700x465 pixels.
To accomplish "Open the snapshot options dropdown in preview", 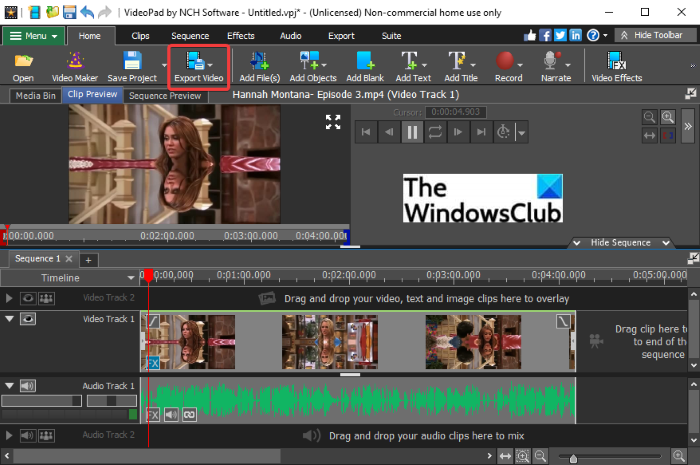I will point(521,133).
